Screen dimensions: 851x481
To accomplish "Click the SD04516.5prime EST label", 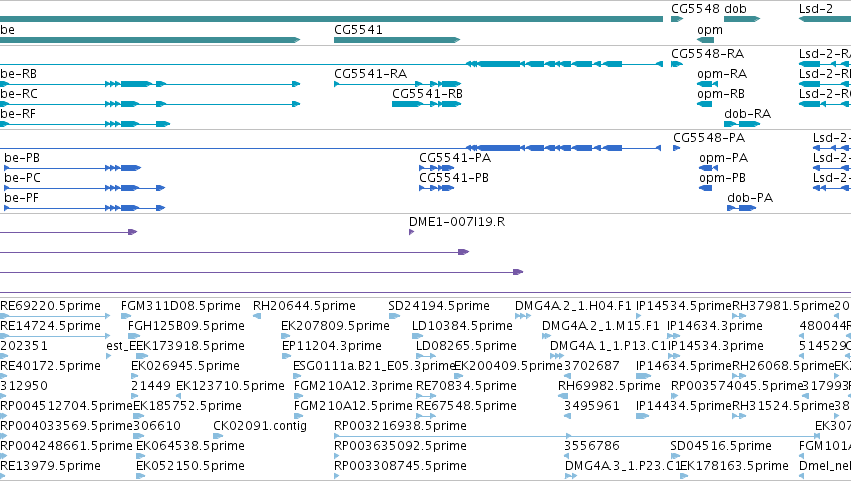I will 721,447.
